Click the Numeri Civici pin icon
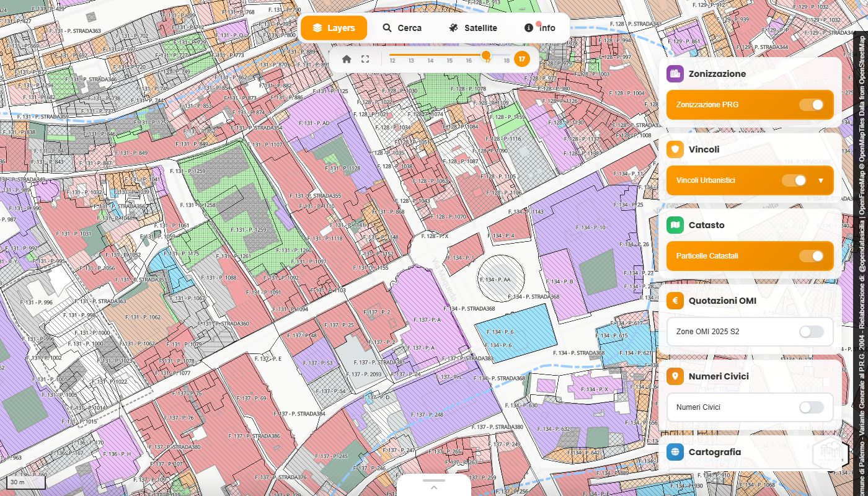Screen dimensions: 868x496 (675, 376)
